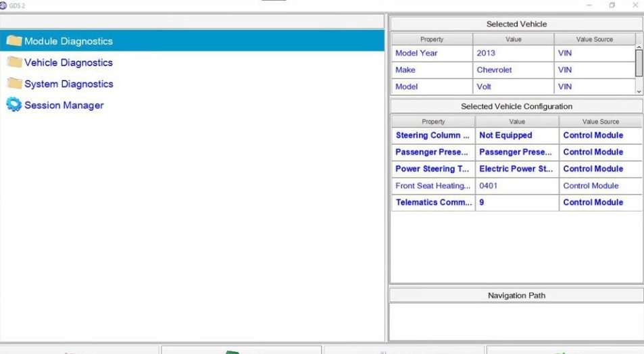Screen dimensions: 644x354
Task: Select the Volt value cell
Action: [x=513, y=86]
